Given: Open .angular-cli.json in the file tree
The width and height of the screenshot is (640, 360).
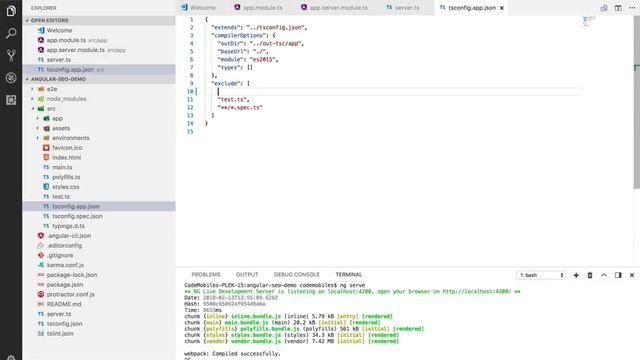Looking at the screenshot, I should click(99, 236).
